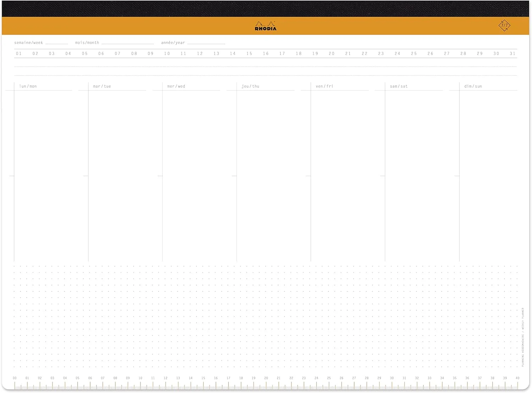Open the lun/mon column header
The image size is (532, 393).
28,86
